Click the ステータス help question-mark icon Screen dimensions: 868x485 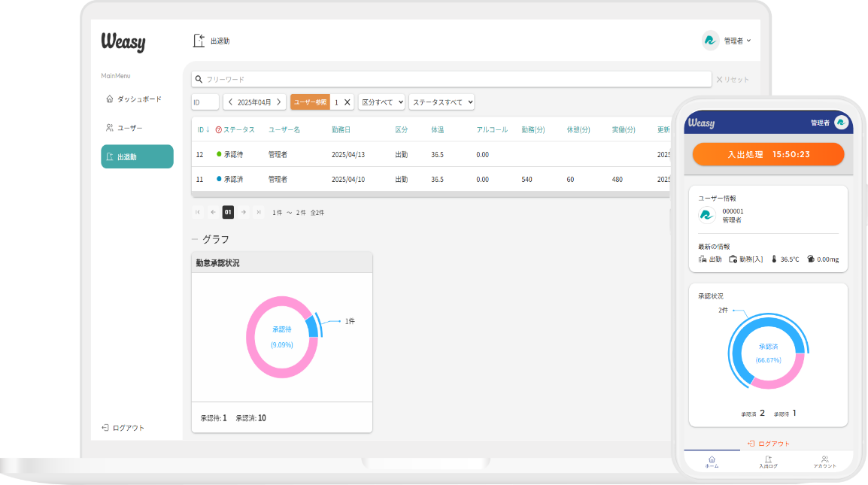[x=218, y=130]
